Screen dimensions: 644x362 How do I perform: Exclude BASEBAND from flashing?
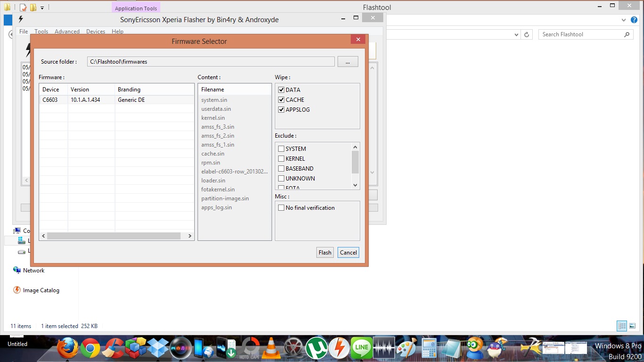tap(281, 168)
